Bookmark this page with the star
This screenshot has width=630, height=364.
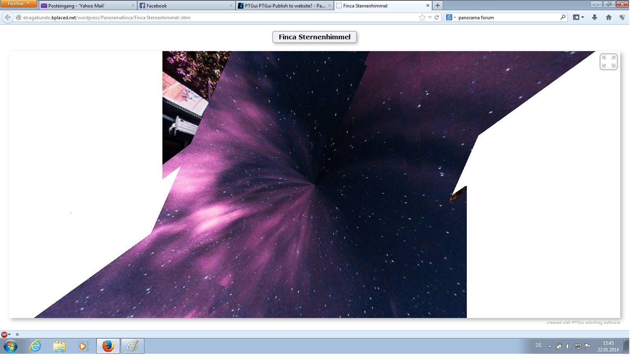tap(422, 17)
